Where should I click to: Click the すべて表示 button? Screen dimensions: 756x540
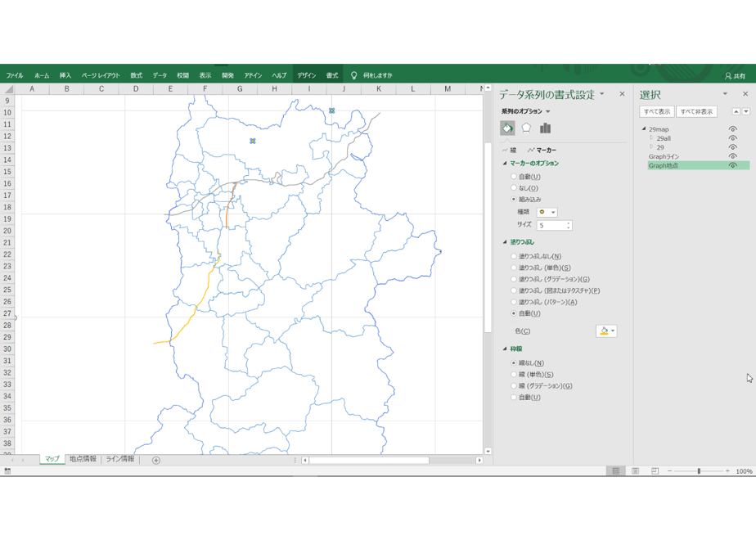[x=657, y=112]
